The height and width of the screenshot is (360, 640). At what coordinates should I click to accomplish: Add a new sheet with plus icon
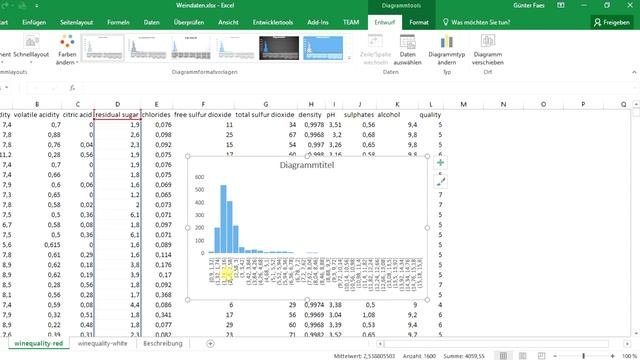coord(210,344)
